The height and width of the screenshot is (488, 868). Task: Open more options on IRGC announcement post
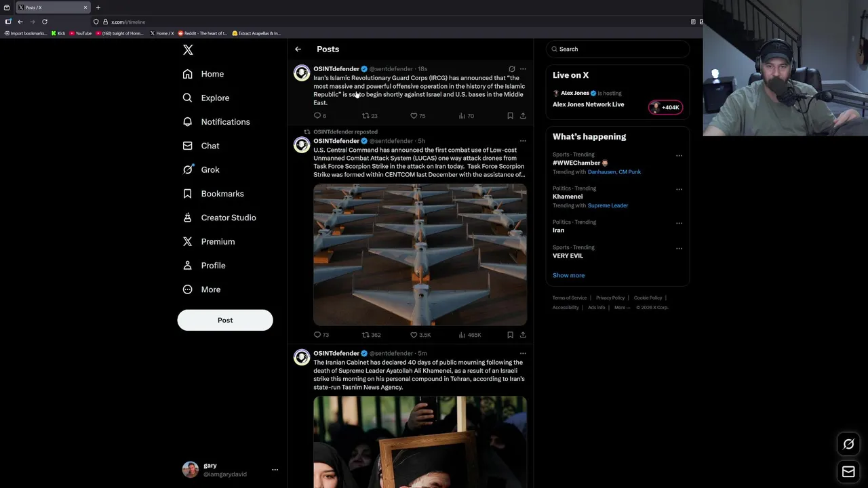click(x=523, y=69)
